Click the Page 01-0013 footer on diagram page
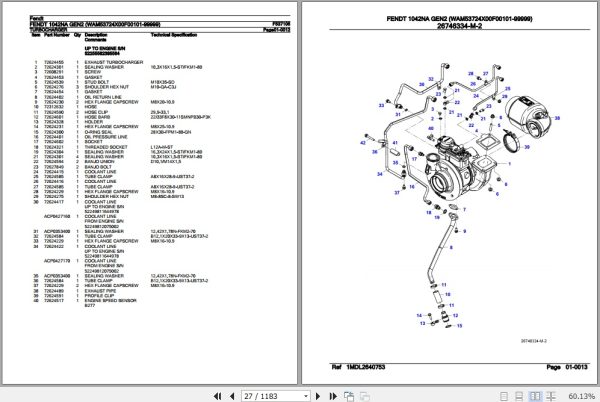Image resolution: width=600 pixels, height=402 pixels. tap(567, 367)
